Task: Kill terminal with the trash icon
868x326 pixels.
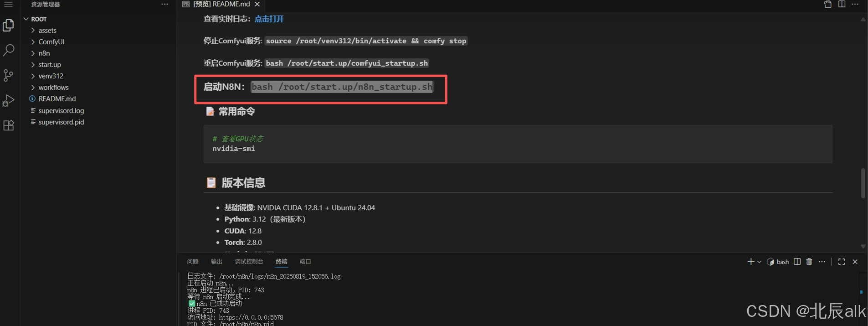Action: pos(809,262)
